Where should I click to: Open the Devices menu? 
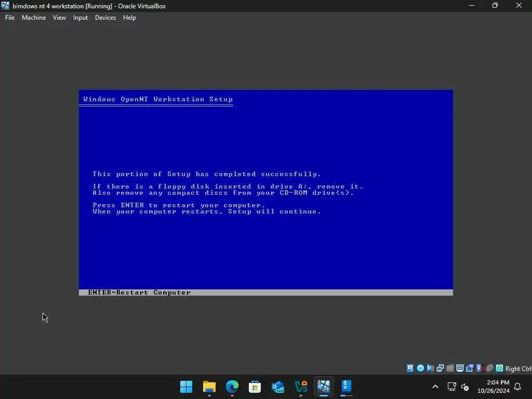tap(105, 18)
